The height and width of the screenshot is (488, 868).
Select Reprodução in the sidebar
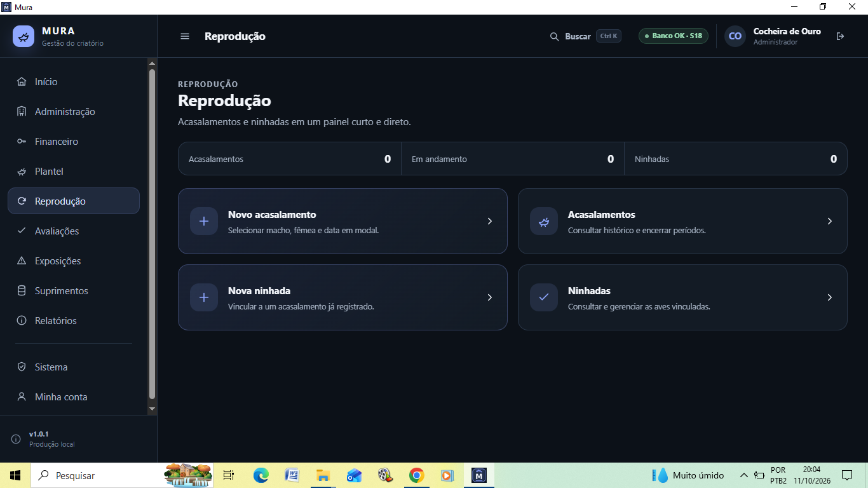tap(74, 201)
